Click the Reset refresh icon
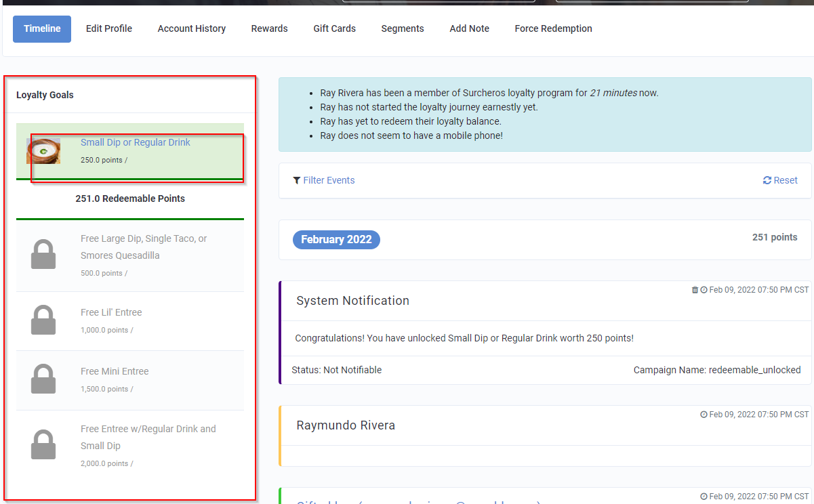 767,180
